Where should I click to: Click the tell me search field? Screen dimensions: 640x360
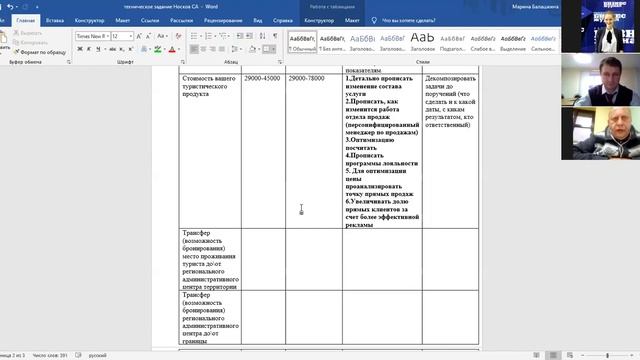[408, 20]
